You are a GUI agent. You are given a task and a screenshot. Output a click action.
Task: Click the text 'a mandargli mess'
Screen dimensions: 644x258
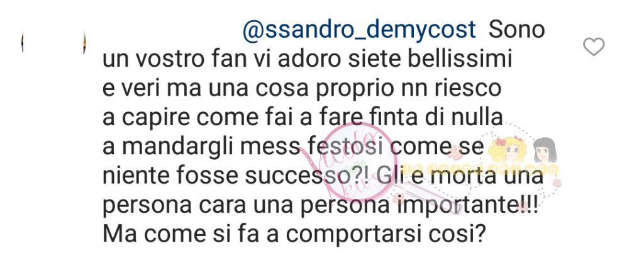[x=202, y=147]
